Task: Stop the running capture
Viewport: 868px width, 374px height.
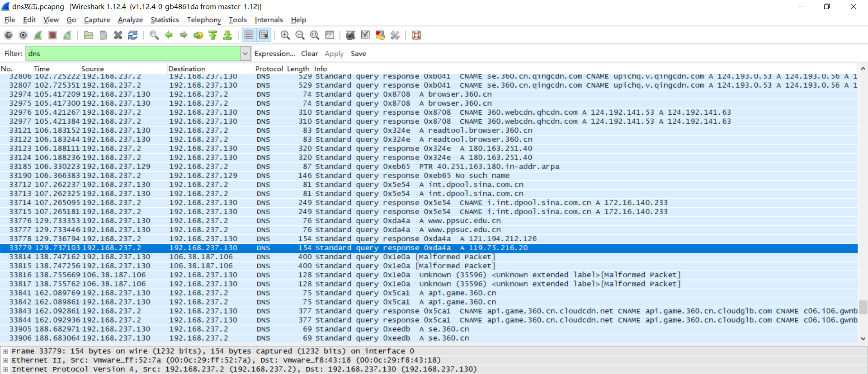Action: [53, 35]
